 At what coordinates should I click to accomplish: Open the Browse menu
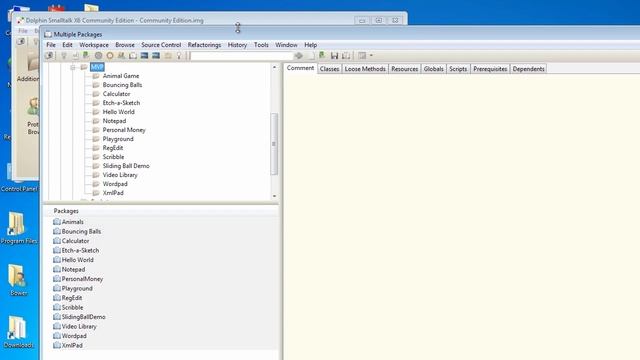coord(125,45)
